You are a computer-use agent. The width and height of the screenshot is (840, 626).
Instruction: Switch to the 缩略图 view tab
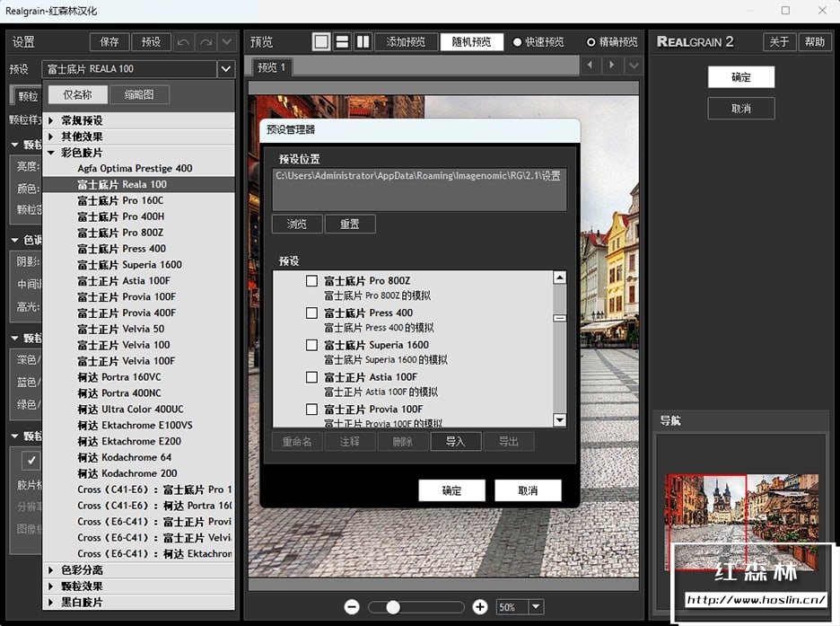pos(139,94)
